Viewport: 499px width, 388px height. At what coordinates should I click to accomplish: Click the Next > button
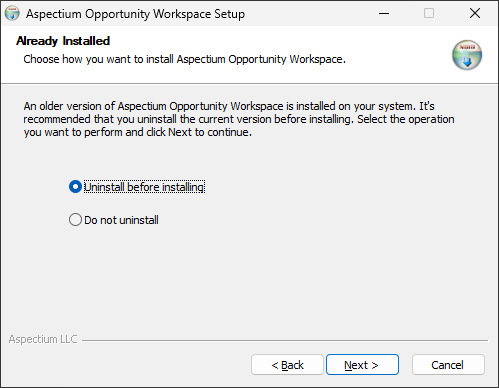362,365
